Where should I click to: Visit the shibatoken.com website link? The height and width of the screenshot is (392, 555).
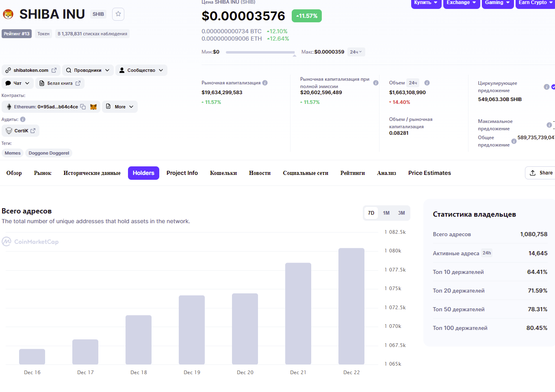(31, 70)
